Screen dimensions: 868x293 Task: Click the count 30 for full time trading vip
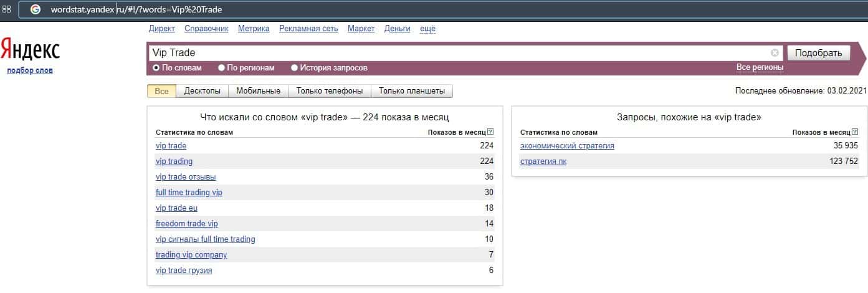pos(489,193)
